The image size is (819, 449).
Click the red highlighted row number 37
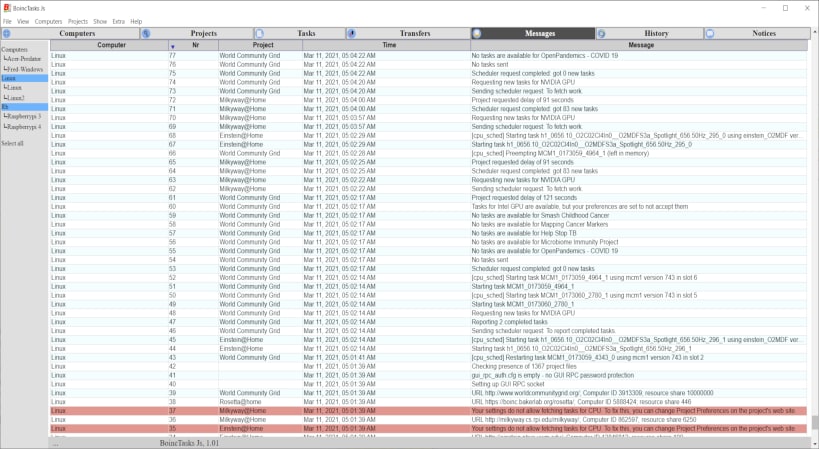(428, 411)
